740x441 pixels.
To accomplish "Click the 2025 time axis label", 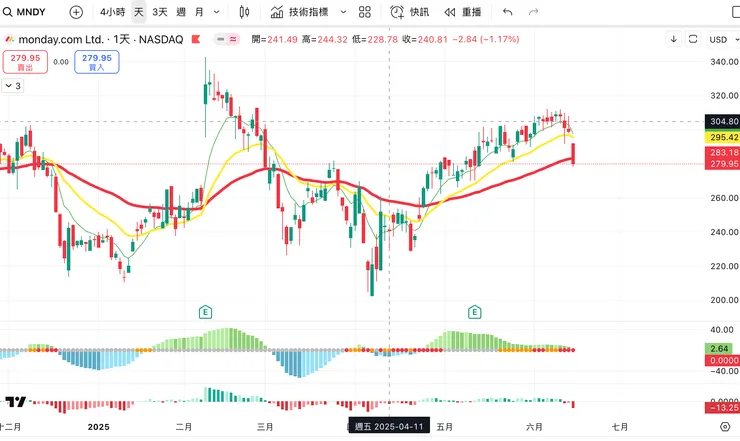I will tap(99, 427).
